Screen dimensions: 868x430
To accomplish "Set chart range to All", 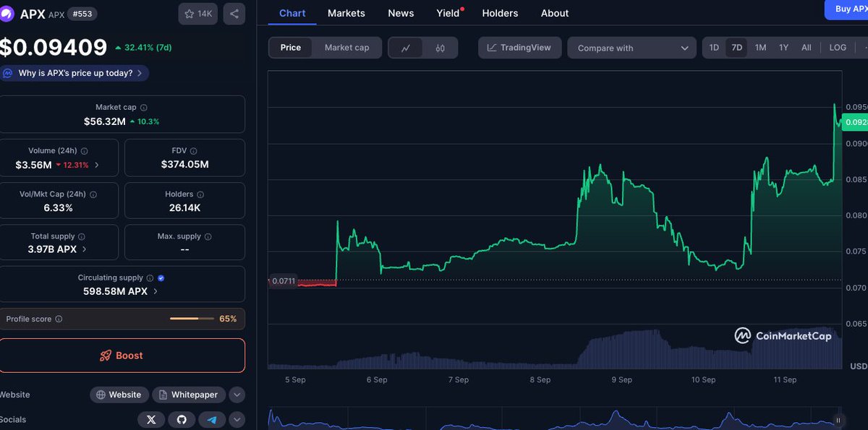I will pyautogui.click(x=806, y=48).
